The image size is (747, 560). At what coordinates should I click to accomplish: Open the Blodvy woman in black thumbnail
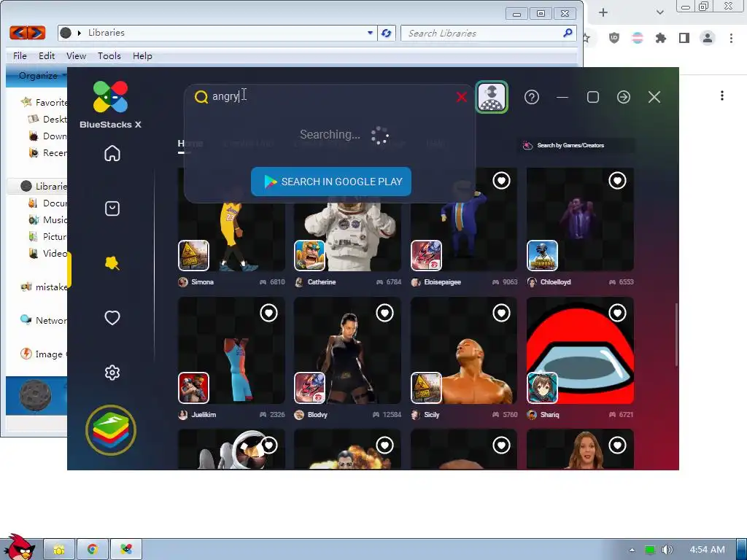347,351
